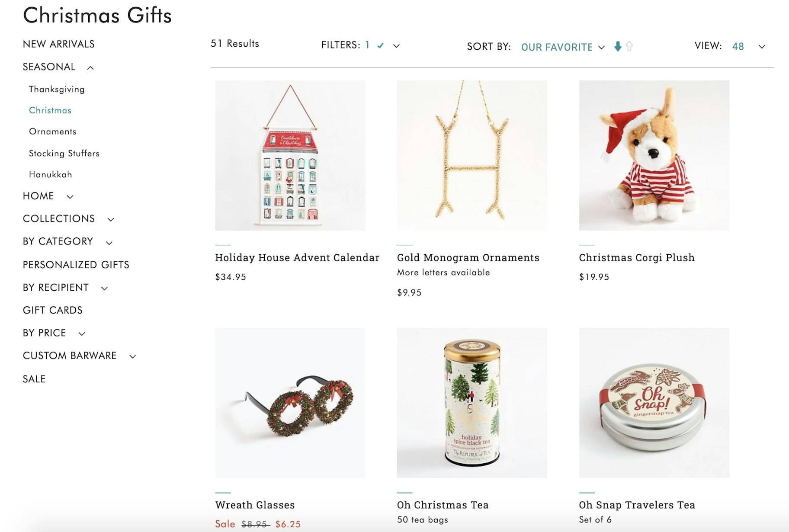789x532 pixels.
Task: Expand the Home category chevron
Action: (x=70, y=197)
